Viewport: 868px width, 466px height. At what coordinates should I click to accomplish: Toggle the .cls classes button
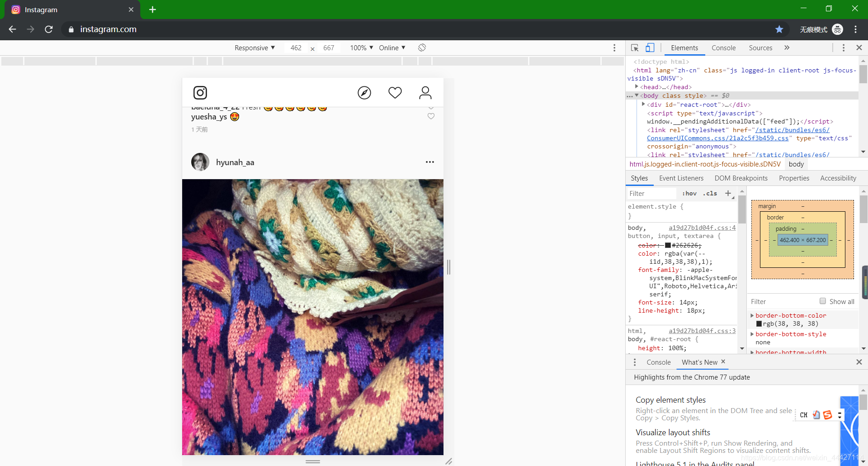[x=710, y=194]
